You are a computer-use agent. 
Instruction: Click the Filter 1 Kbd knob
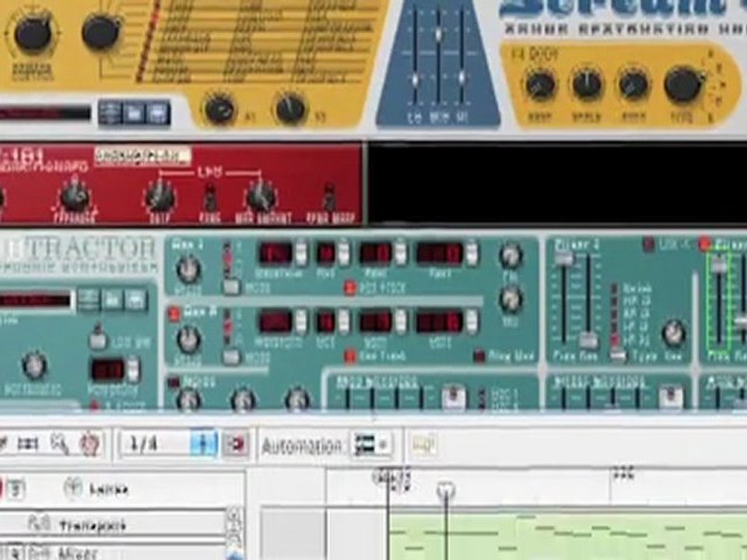(674, 334)
